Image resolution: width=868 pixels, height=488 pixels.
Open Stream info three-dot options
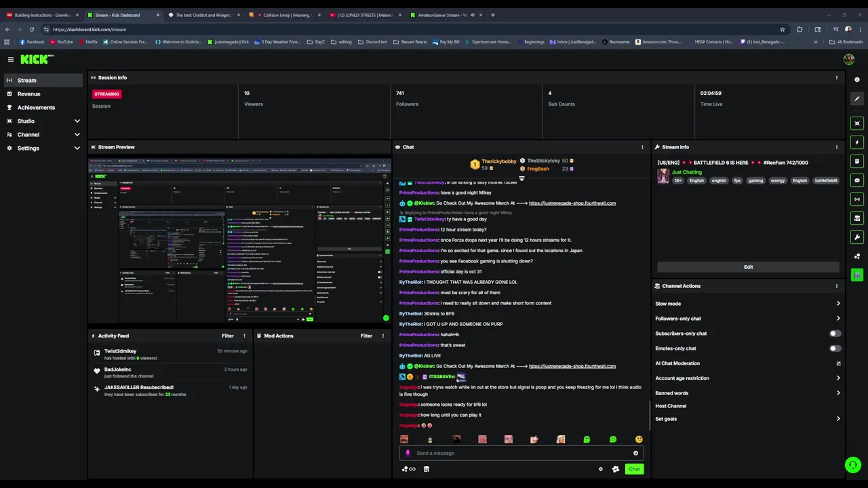pos(837,147)
